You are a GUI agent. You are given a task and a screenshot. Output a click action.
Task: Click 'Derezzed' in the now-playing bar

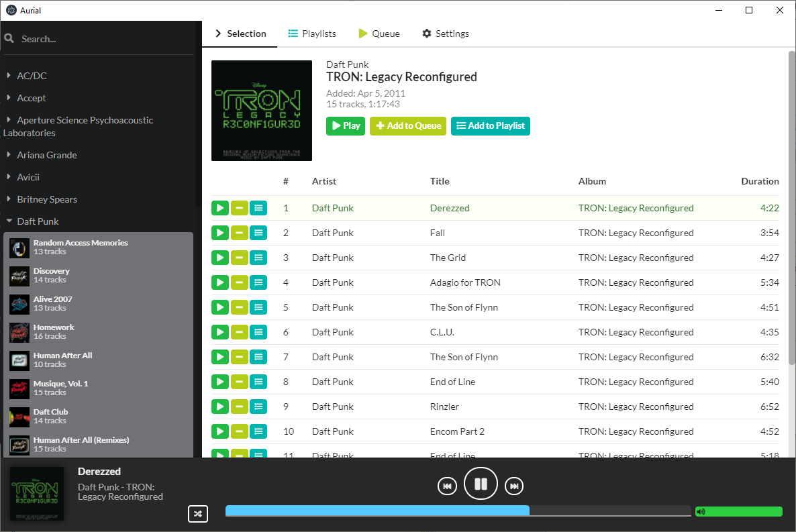99,472
